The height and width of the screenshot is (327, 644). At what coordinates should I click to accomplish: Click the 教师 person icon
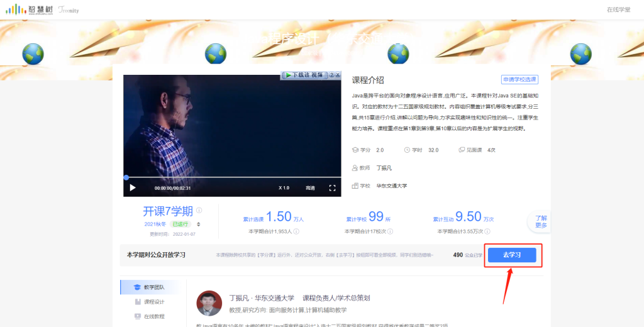[355, 168]
